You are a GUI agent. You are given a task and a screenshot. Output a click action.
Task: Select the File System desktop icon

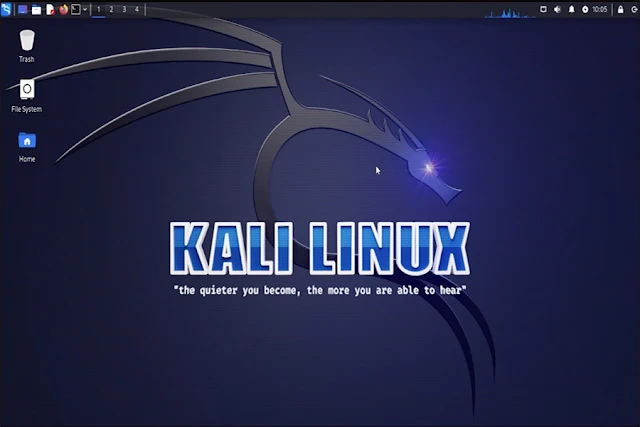(x=27, y=96)
